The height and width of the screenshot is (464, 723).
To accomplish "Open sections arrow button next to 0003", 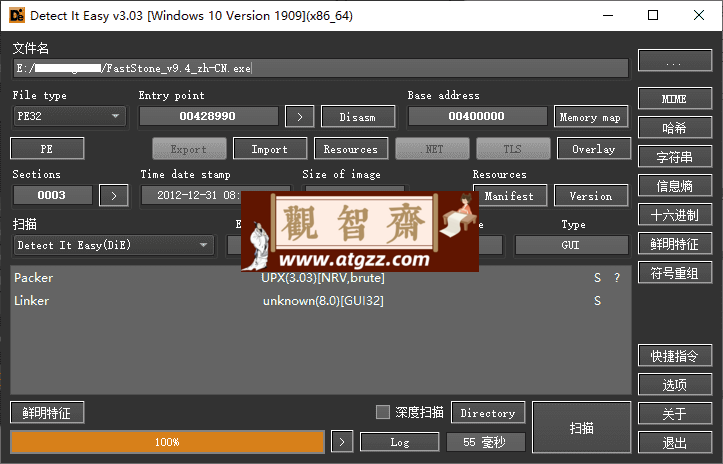I will [x=114, y=196].
